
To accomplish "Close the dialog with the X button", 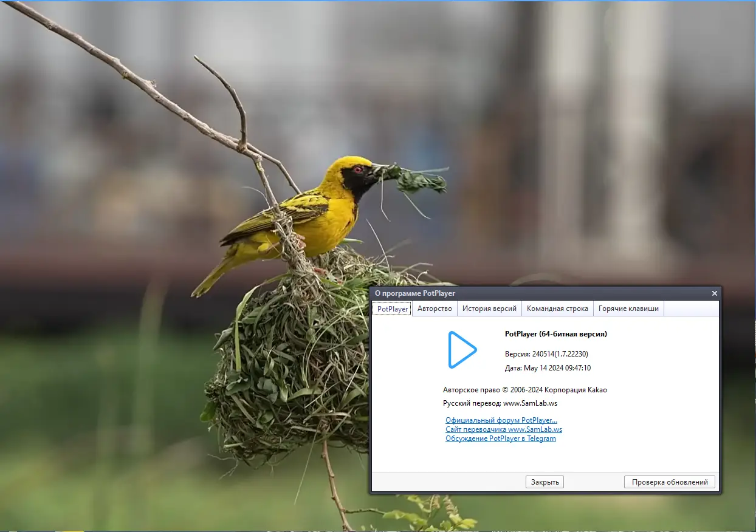I will 714,293.
